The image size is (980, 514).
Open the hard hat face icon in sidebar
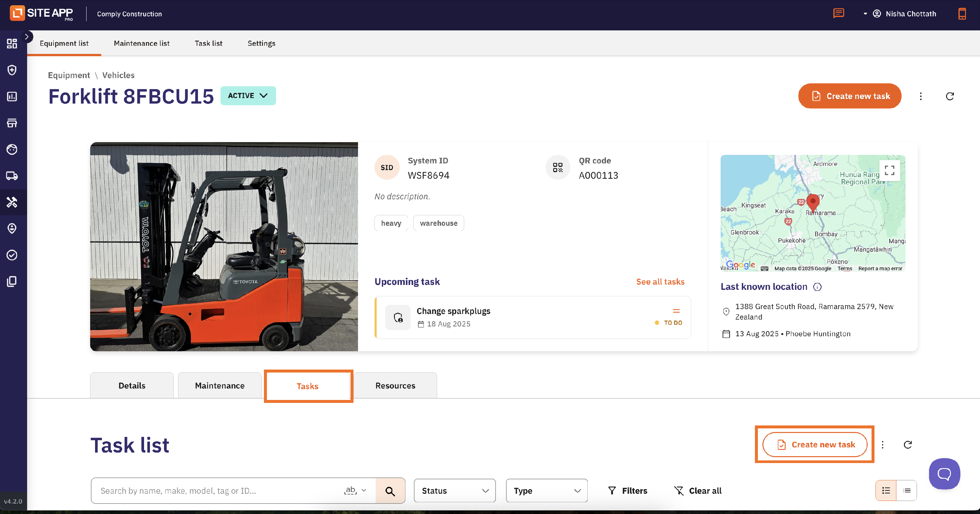[x=12, y=149]
